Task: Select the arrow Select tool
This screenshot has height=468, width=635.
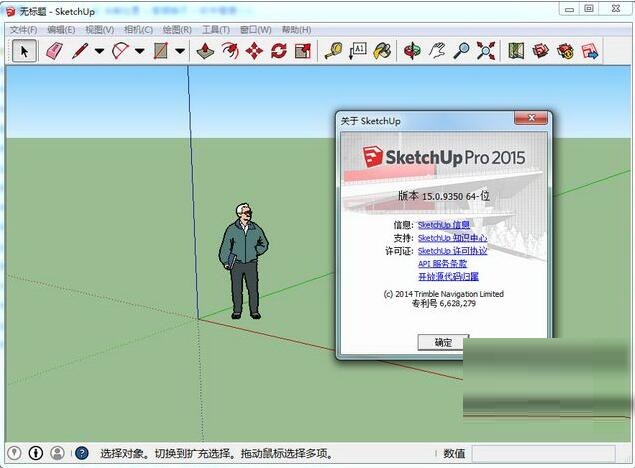Action: coord(24,50)
